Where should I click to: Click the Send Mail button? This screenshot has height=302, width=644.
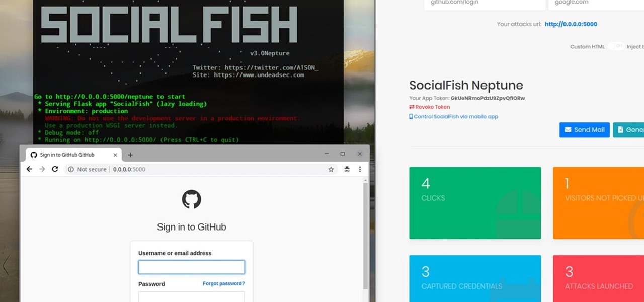point(584,130)
